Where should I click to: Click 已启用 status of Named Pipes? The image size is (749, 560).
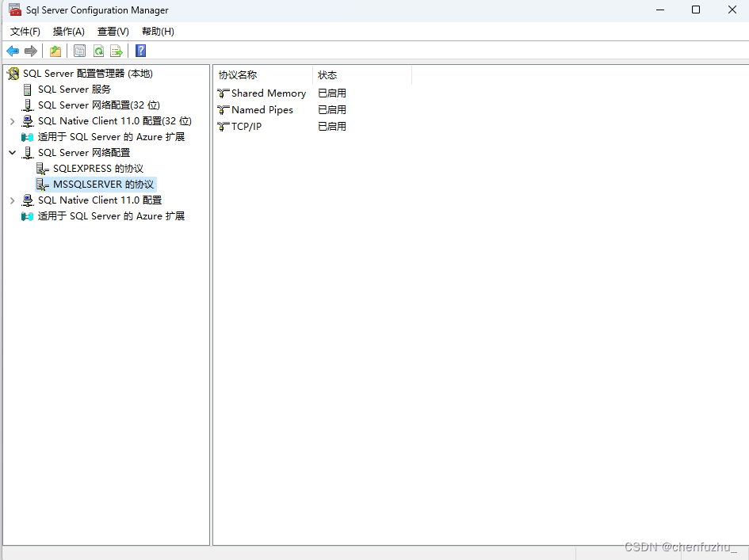[332, 110]
